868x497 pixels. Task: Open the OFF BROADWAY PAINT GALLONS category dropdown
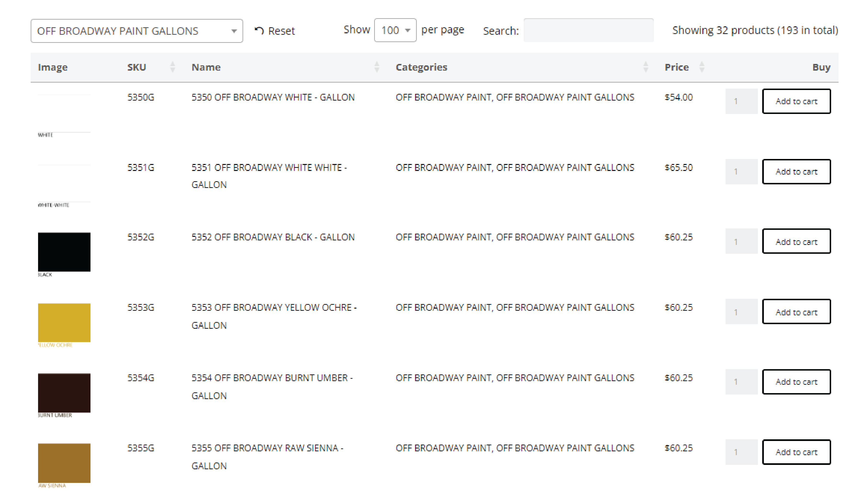136,31
